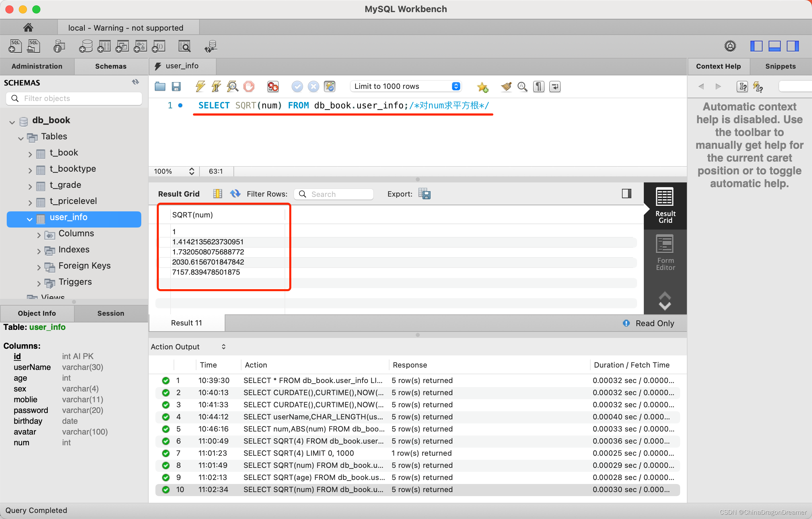Toggle the left sidebar panel
Viewport: 812px width, 519px height.
click(756, 46)
